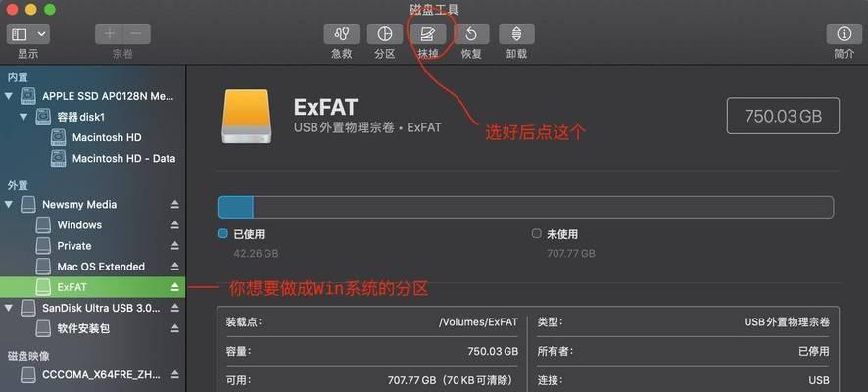Click the Erase (抹掉) toolbar icon
Viewport: 868px width, 392px height.
(x=428, y=34)
